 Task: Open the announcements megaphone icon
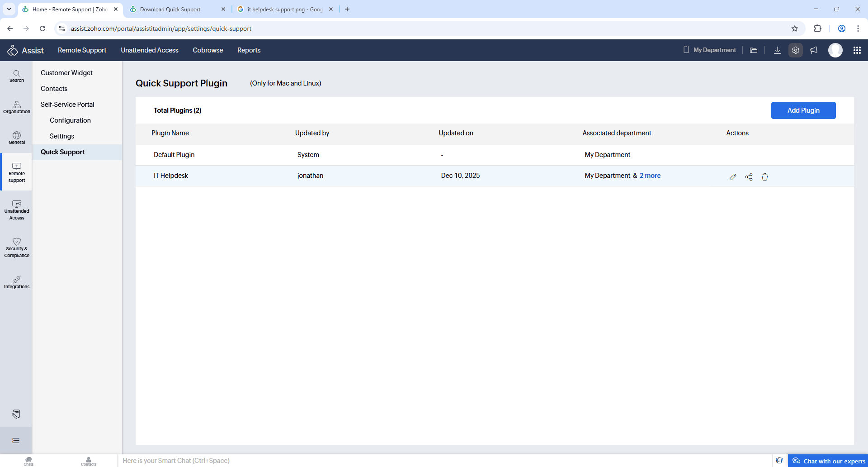[x=814, y=50]
